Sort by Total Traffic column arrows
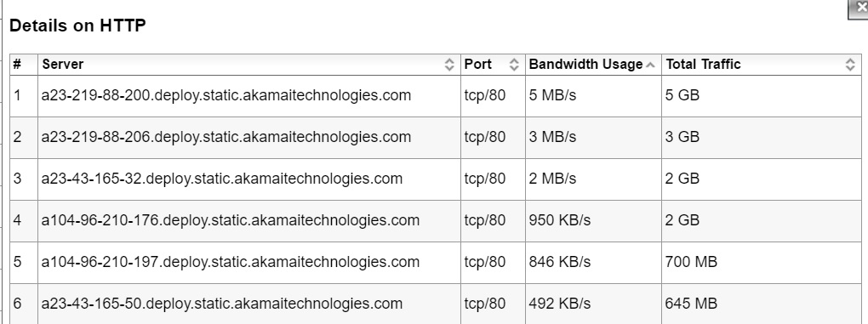The width and height of the screenshot is (868, 324). (850, 65)
